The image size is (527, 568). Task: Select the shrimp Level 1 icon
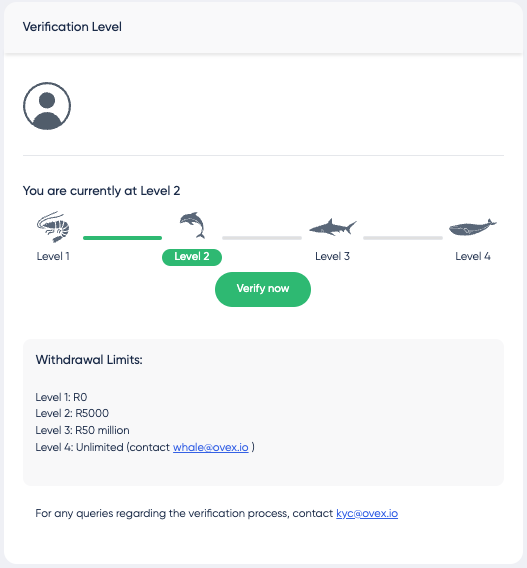[53, 227]
